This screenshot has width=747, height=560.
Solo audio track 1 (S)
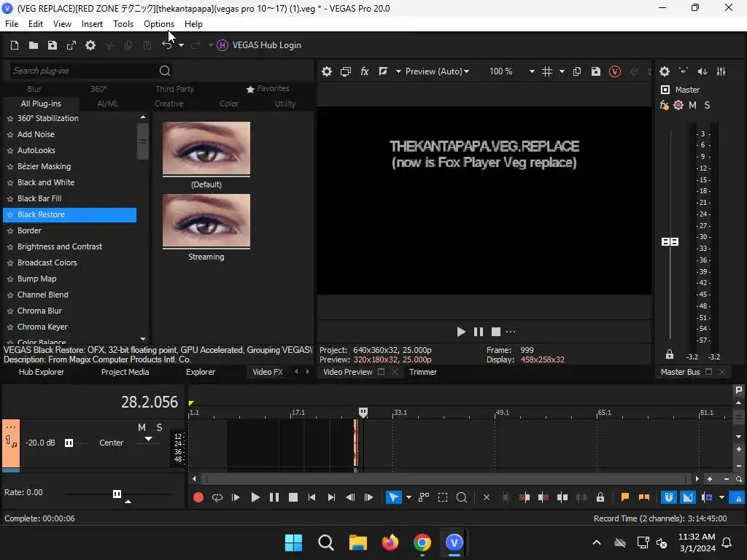click(x=159, y=427)
